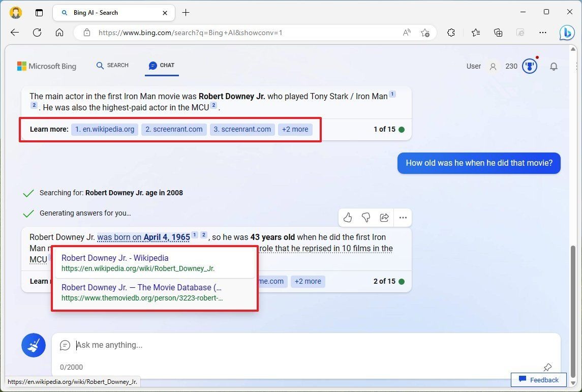582x392 pixels.
Task: Go back to the previous page
Action: [14, 33]
